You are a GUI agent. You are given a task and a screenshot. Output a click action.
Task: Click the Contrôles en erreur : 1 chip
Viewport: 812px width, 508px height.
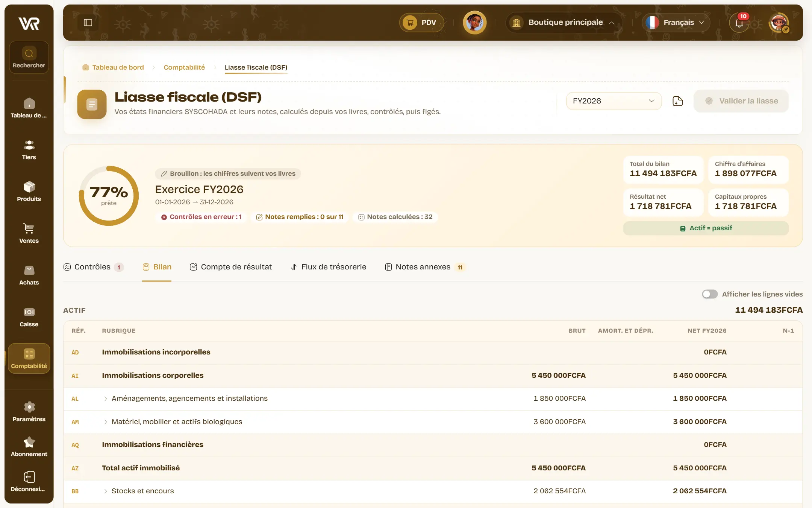[201, 217]
